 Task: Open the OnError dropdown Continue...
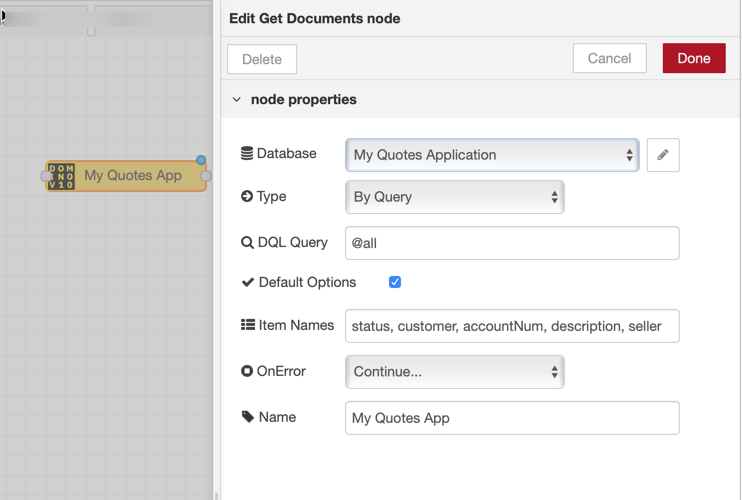[455, 372]
